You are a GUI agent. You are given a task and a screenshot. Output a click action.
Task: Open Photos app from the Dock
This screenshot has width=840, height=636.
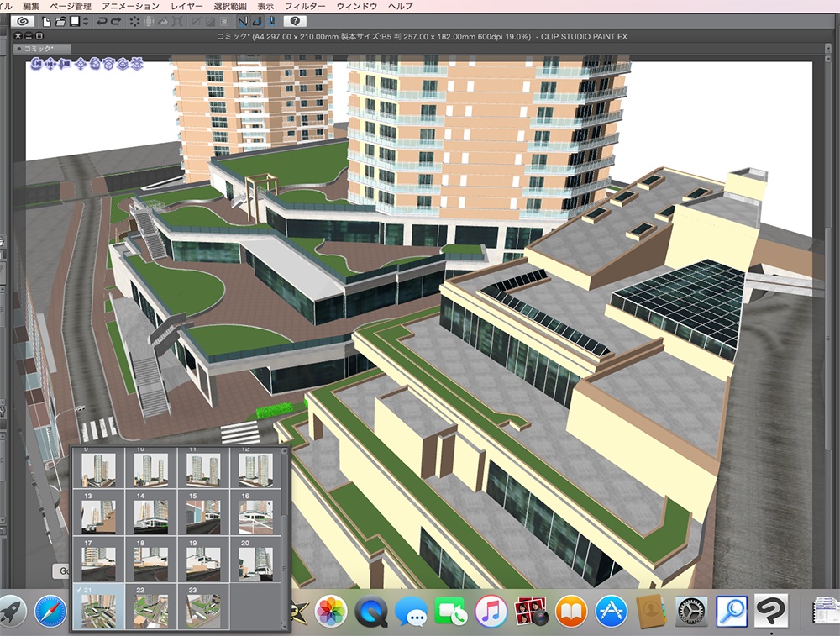tap(331, 612)
